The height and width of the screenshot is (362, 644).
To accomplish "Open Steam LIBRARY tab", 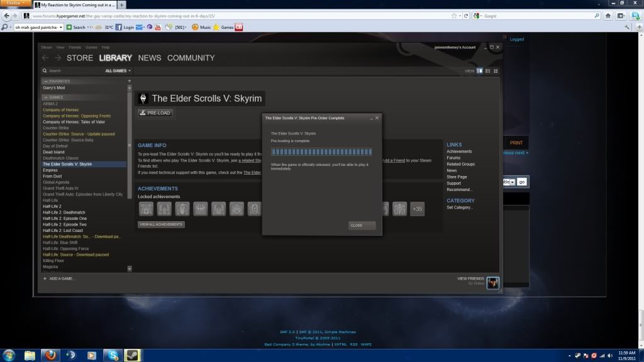I will 116,58.
